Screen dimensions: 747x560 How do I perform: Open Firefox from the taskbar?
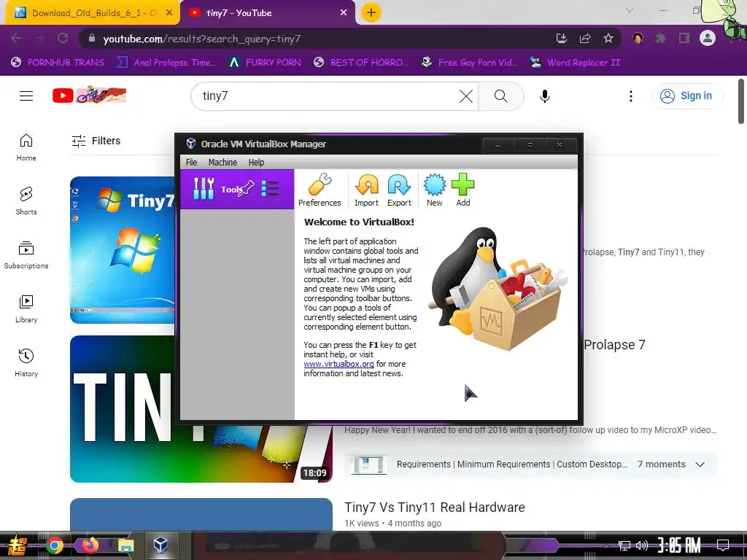pyautogui.click(x=90, y=545)
